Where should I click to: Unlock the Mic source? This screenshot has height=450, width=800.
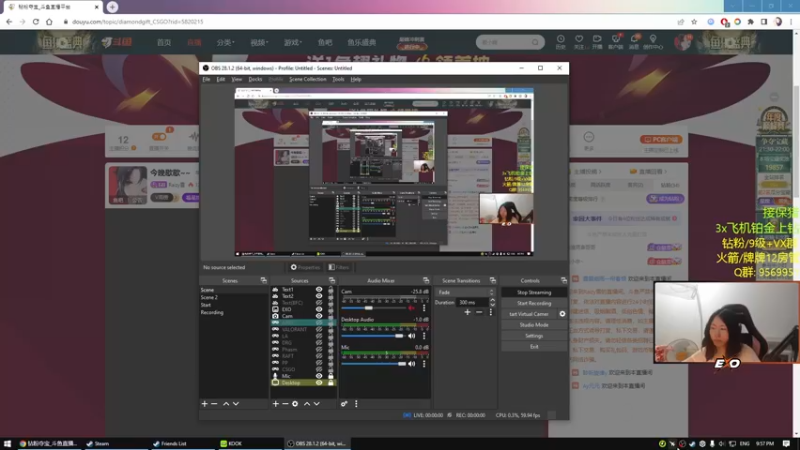coord(331,376)
